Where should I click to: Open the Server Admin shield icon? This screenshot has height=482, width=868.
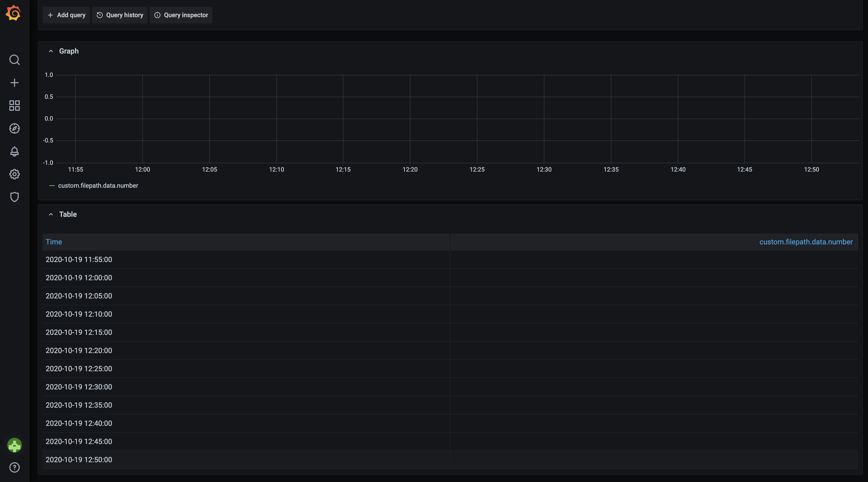(x=15, y=197)
